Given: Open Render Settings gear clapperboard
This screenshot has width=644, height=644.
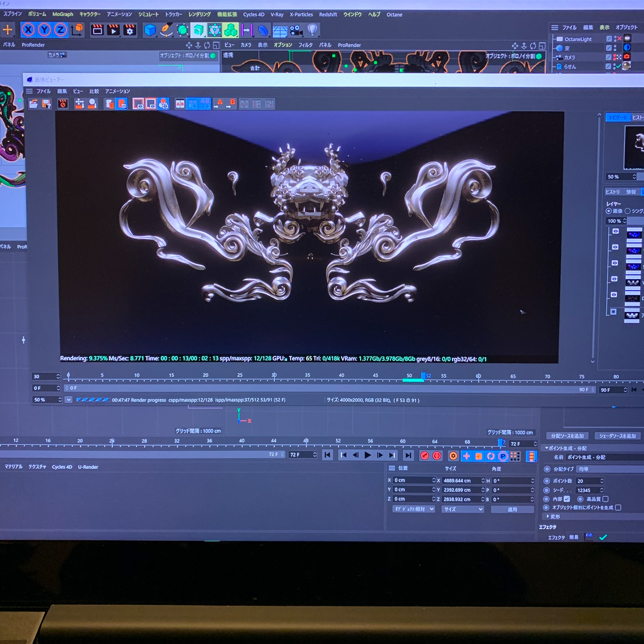Looking at the screenshot, I should [x=130, y=30].
